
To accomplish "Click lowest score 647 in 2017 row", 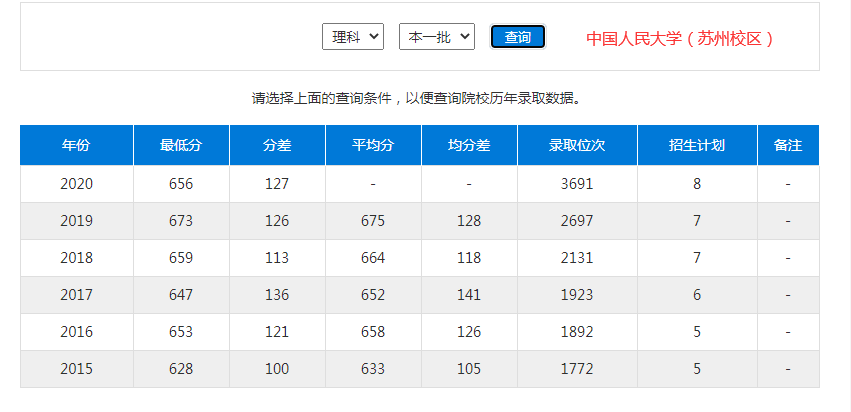I will point(181,295).
